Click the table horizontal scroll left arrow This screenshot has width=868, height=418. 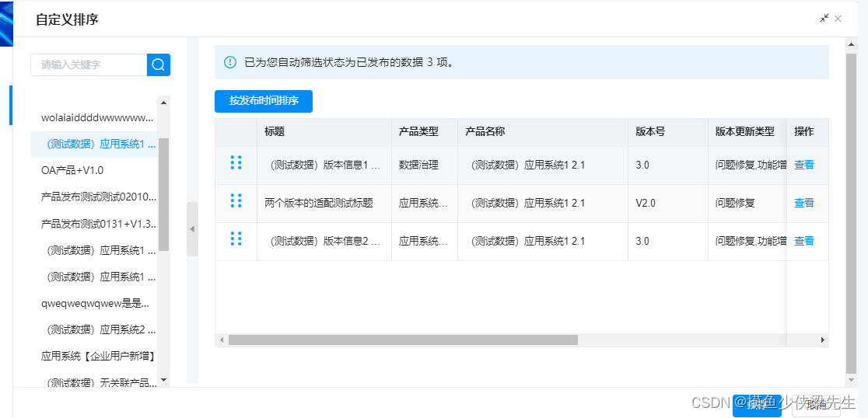pyautogui.click(x=222, y=340)
